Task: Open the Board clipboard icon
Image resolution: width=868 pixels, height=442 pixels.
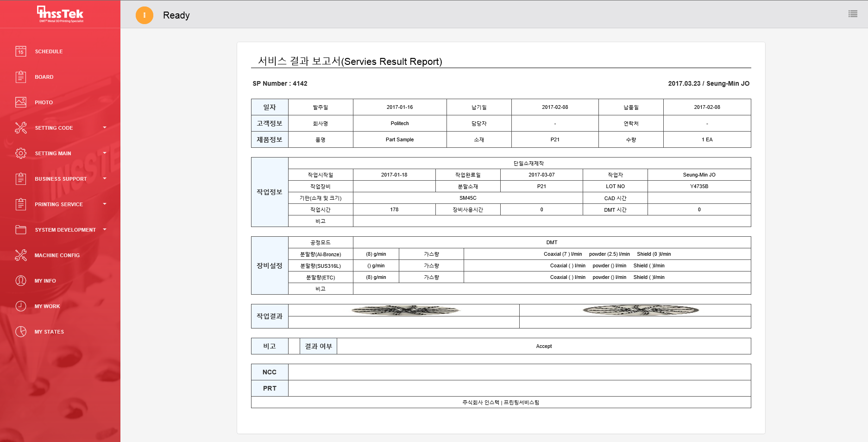Action: pos(21,77)
